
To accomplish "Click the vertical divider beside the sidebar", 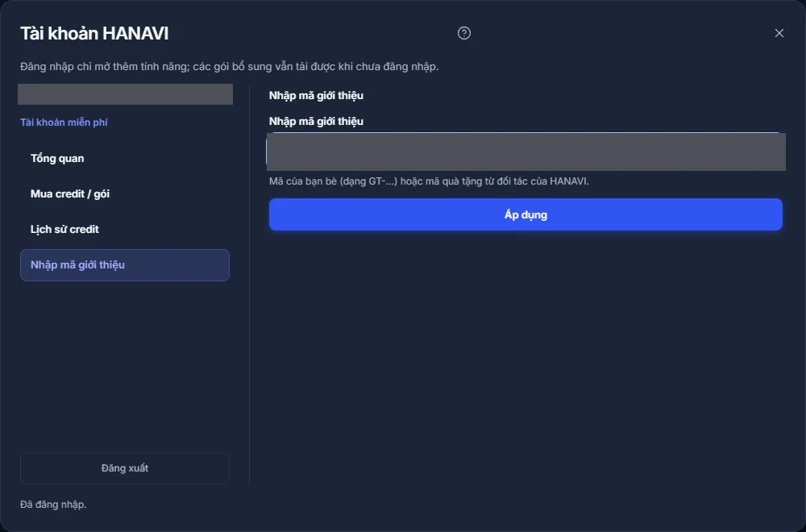I will [x=249, y=285].
